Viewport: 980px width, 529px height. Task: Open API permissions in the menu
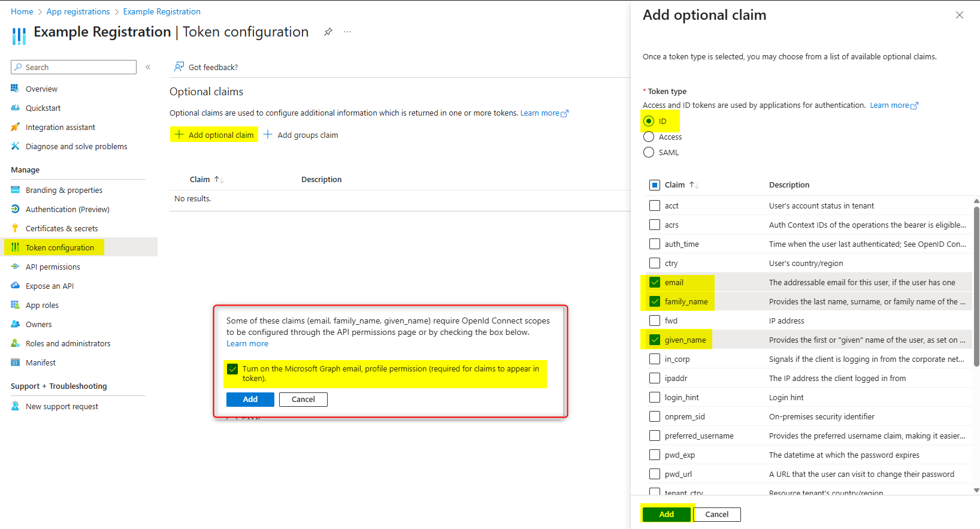pos(53,267)
